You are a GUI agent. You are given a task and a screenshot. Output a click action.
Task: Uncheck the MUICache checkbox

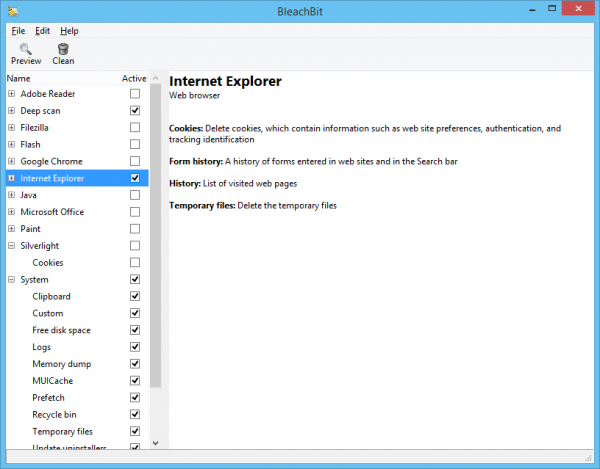[x=135, y=381]
